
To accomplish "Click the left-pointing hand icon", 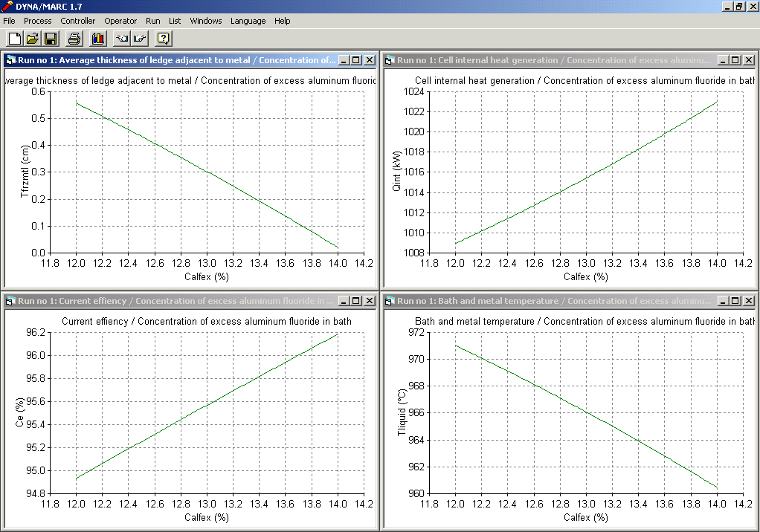I will (122, 39).
